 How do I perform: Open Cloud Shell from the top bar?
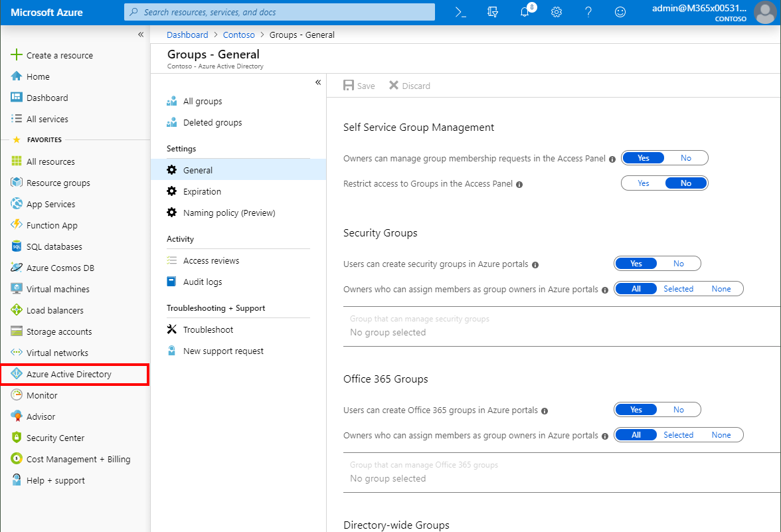(x=460, y=12)
